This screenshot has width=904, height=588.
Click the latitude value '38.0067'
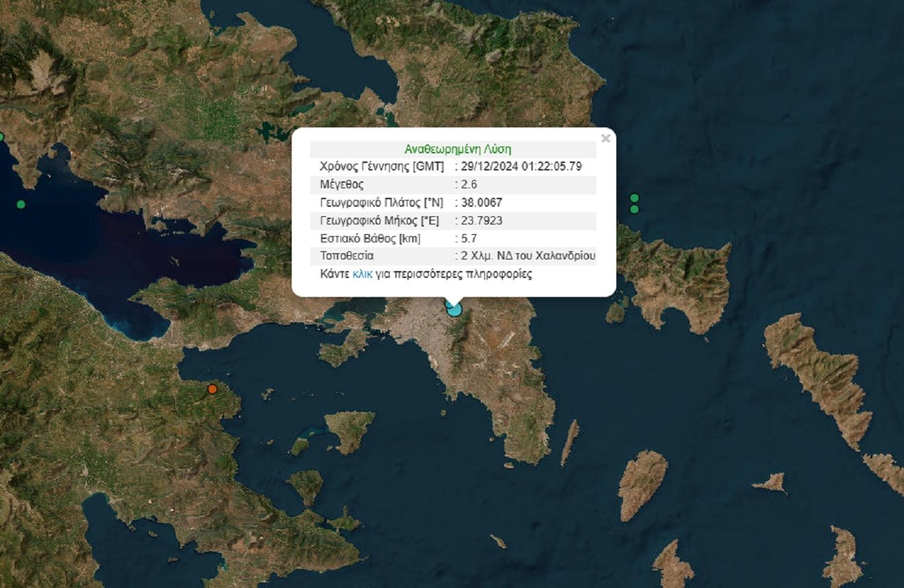481,203
